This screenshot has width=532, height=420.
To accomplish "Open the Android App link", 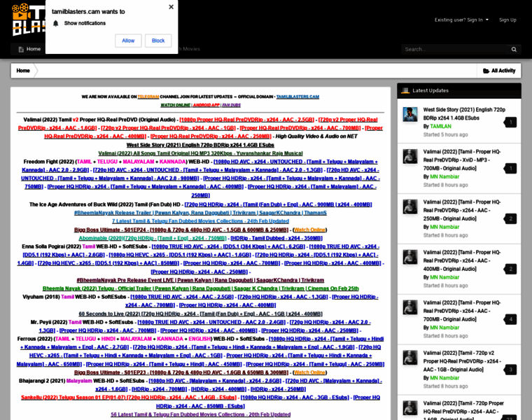I will (206, 104).
